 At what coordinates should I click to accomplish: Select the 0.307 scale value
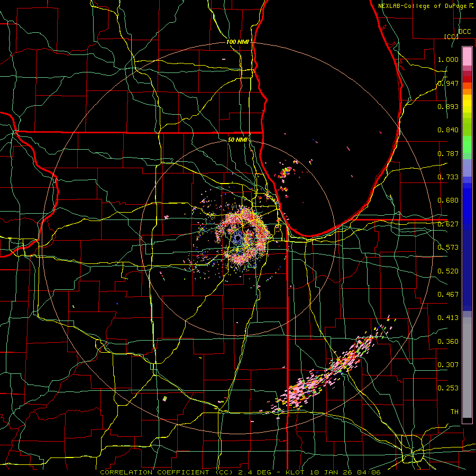448,365
